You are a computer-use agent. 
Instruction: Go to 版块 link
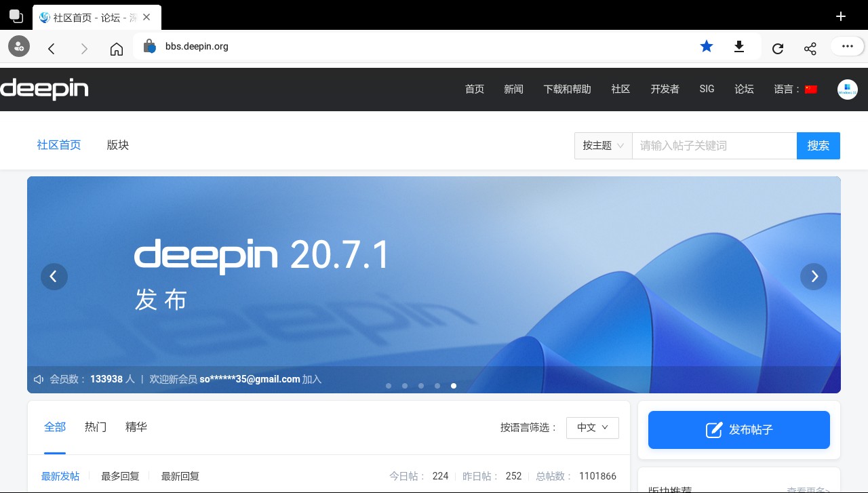pyautogui.click(x=118, y=145)
